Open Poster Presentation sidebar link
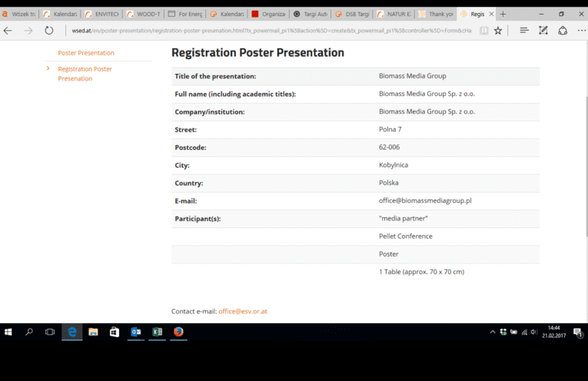Viewport: 588px width, 381px height. click(x=86, y=53)
